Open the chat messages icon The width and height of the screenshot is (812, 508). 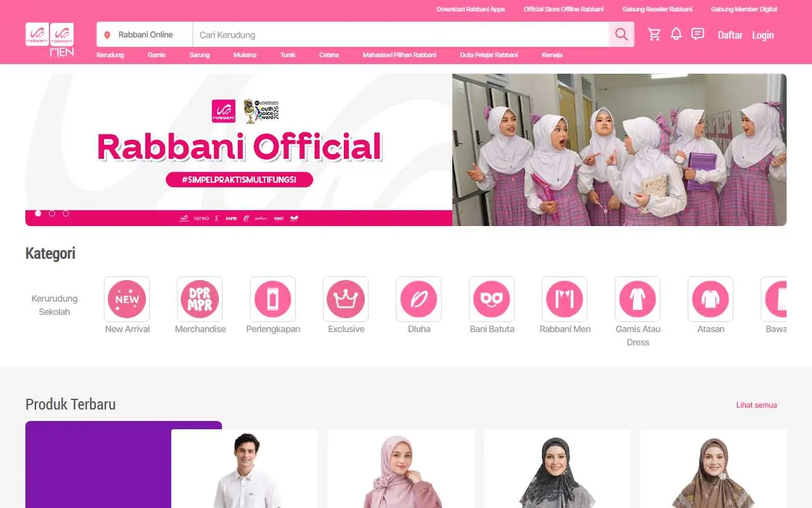pyautogui.click(x=698, y=34)
